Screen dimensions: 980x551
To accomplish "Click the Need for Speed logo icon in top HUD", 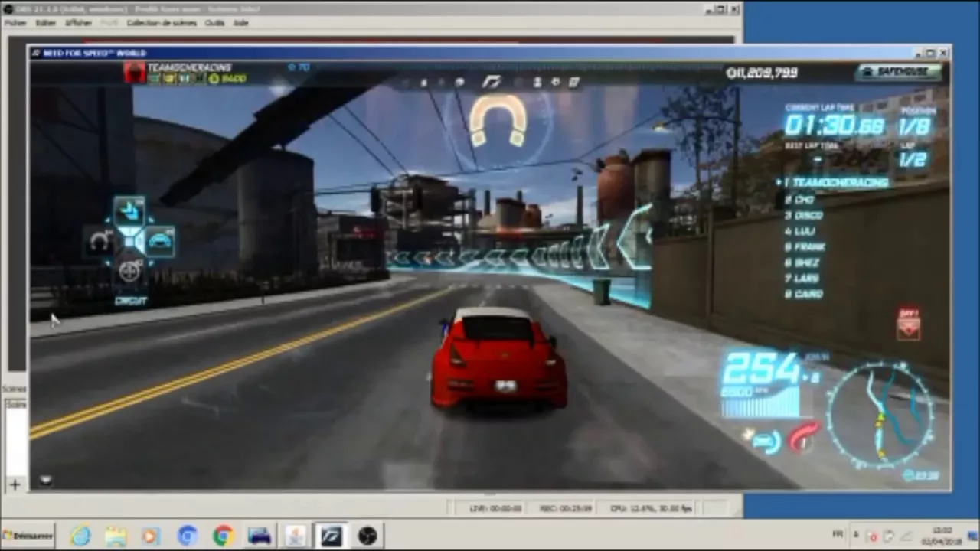I will (x=491, y=82).
